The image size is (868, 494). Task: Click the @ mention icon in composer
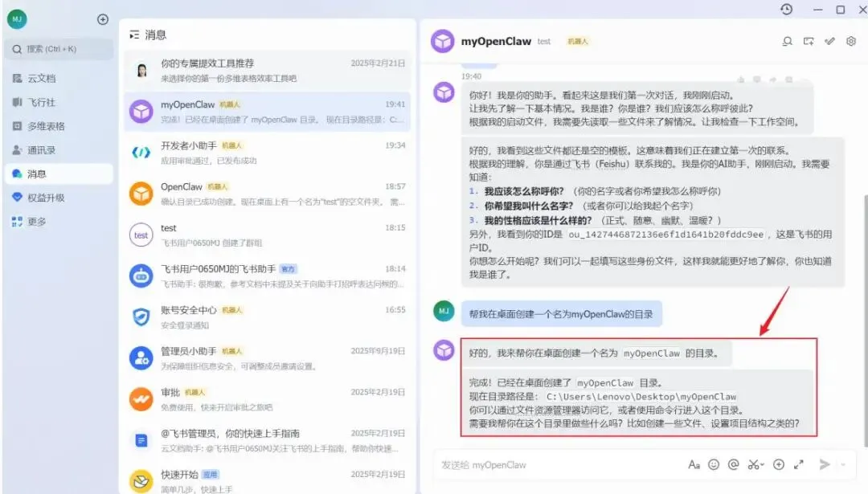(x=734, y=464)
